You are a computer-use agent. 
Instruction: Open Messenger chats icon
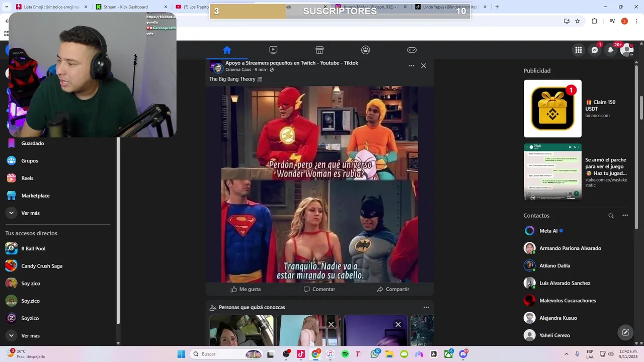coord(595,50)
